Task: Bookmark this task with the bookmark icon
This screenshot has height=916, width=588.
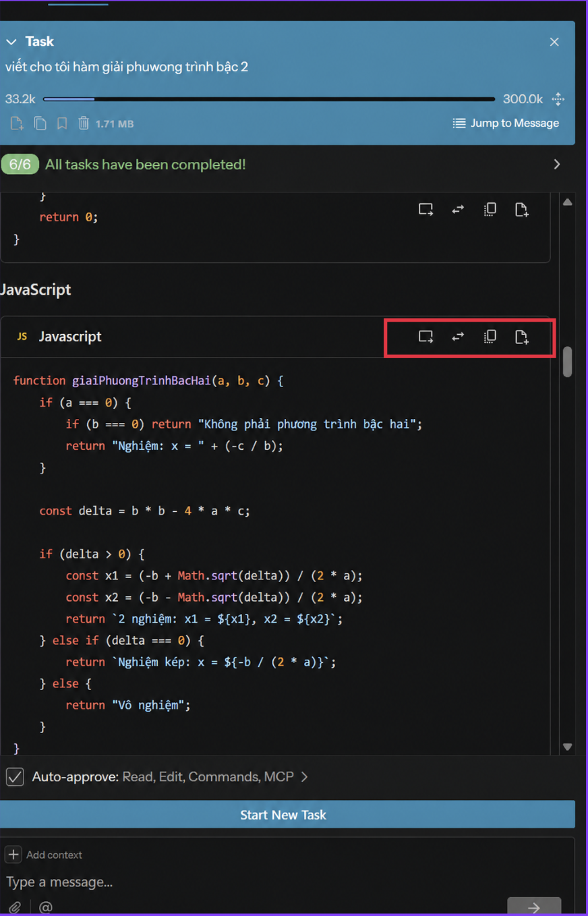Action: tap(62, 123)
